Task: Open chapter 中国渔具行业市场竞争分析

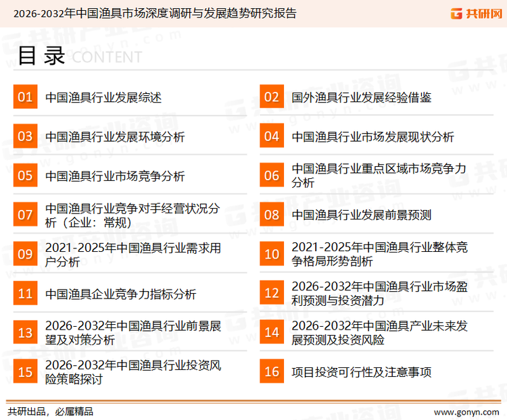Action: 115,176
